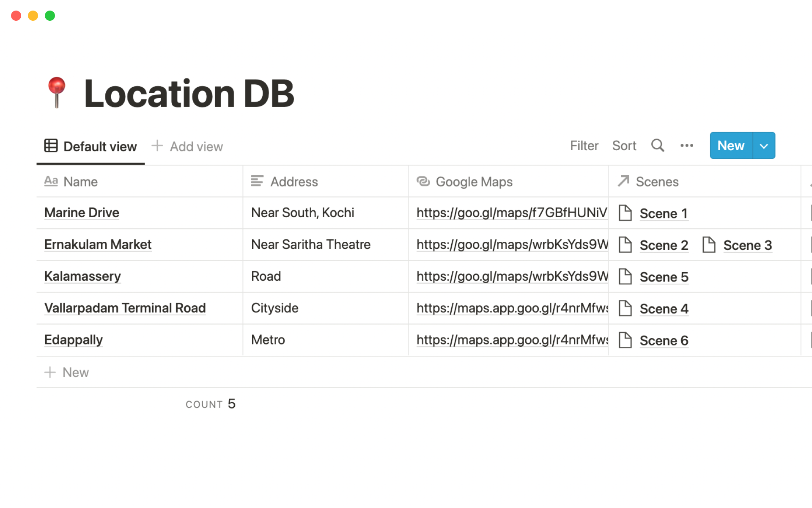The height and width of the screenshot is (508, 812).
Task: Click the Scene 1 page icon
Action: coord(625,213)
